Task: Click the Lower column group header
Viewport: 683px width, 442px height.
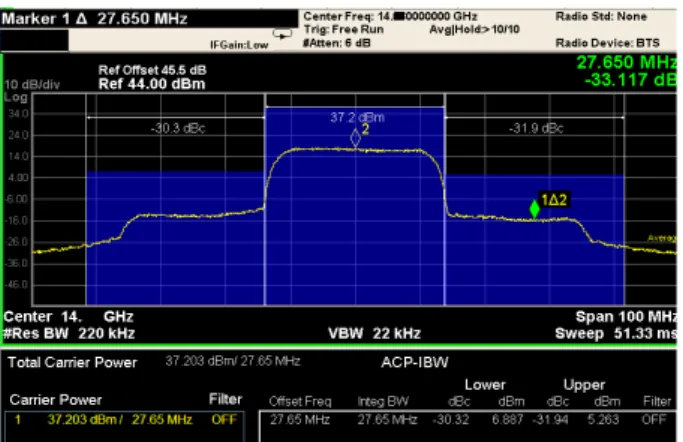Action: [x=485, y=385]
